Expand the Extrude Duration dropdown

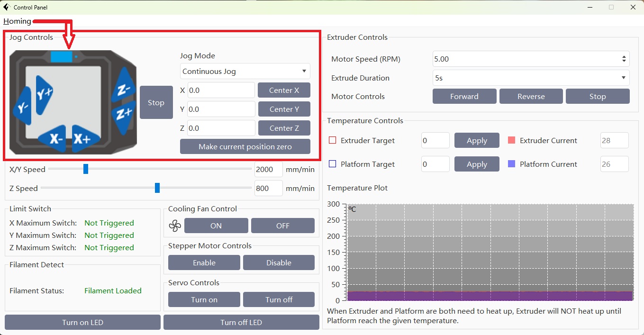click(x=531, y=78)
